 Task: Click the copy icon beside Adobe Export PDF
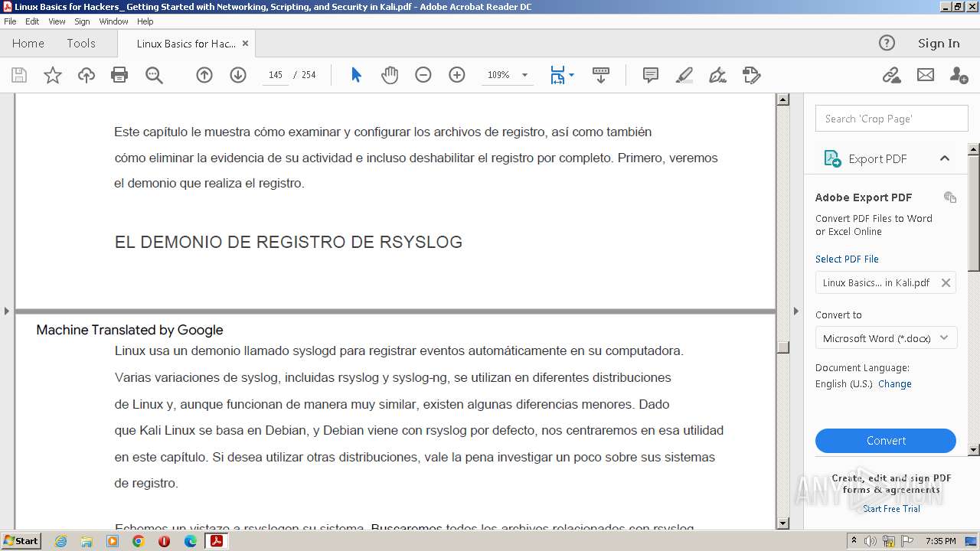click(950, 197)
